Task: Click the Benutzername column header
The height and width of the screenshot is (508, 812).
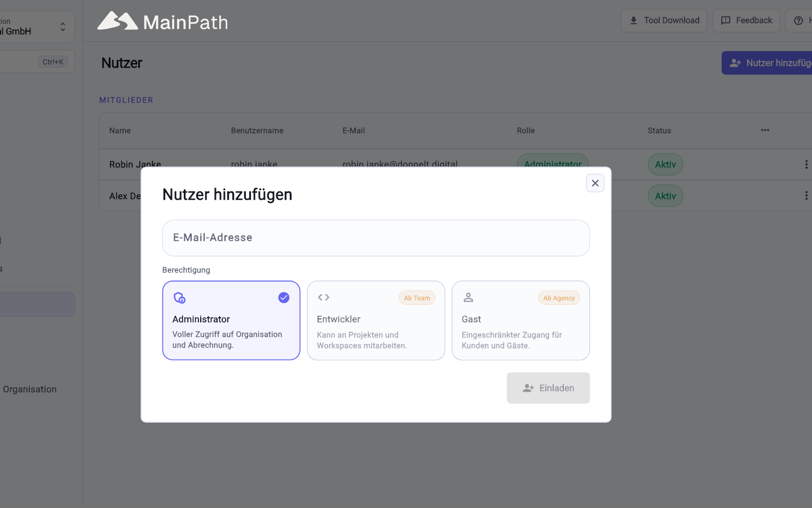Action: (257, 130)
